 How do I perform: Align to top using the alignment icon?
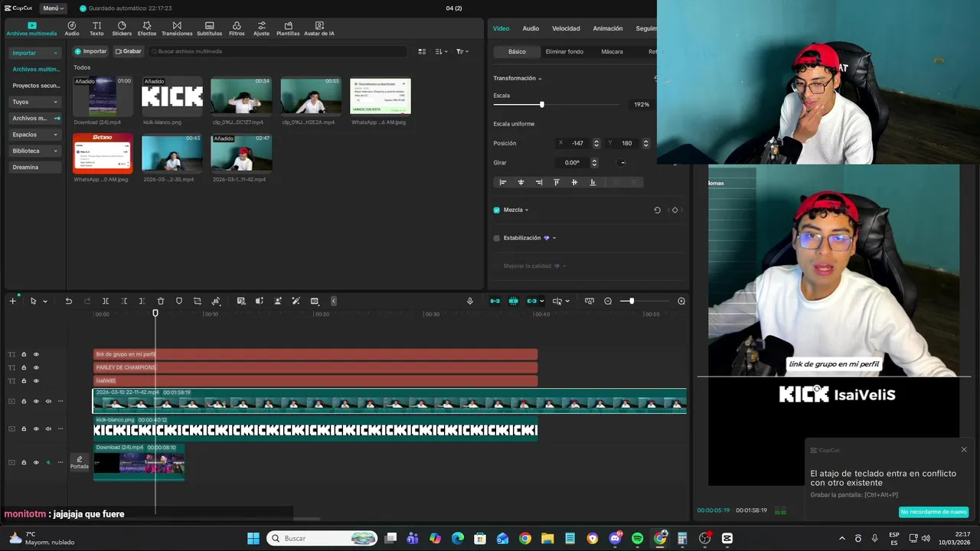pyautogui.click(x=557, y=182)
